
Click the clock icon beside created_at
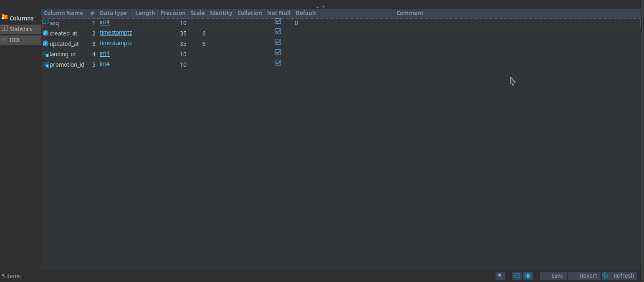(45, 33)
